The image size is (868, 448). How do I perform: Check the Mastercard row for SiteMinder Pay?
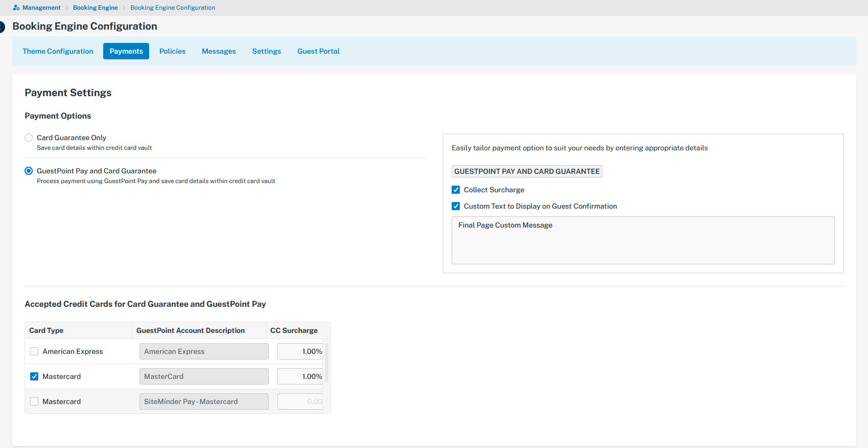point(34,401)
